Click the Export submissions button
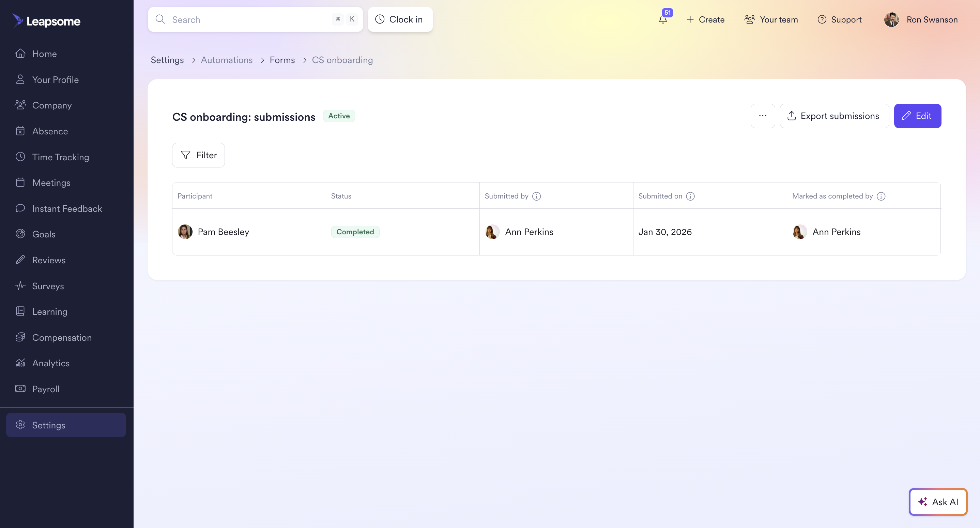980x528 pixels. (x=834, y=116)
